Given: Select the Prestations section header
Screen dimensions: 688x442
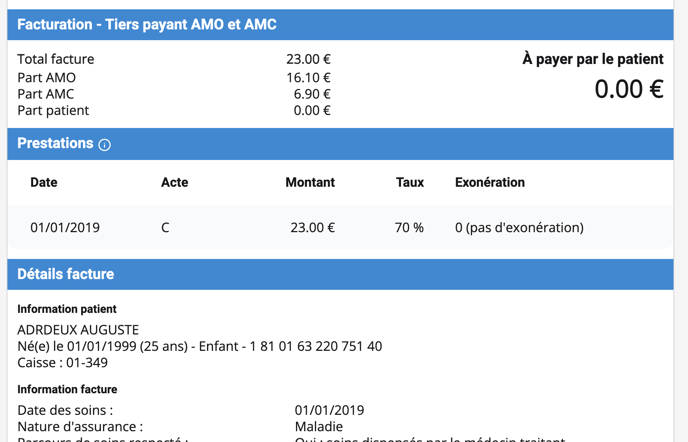Looking at the screenshot, I should [x=55, y=144].
